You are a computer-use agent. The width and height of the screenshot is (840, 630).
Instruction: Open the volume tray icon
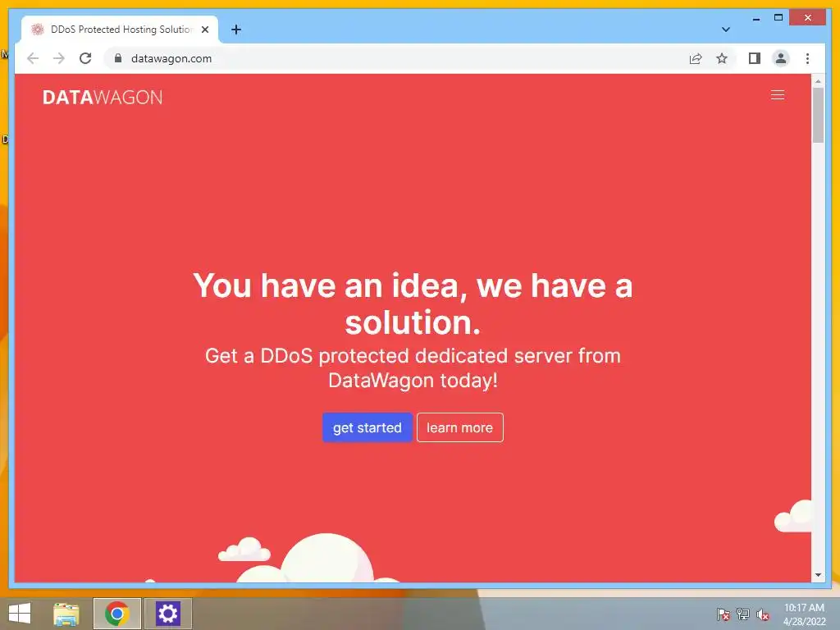point(763,614)
